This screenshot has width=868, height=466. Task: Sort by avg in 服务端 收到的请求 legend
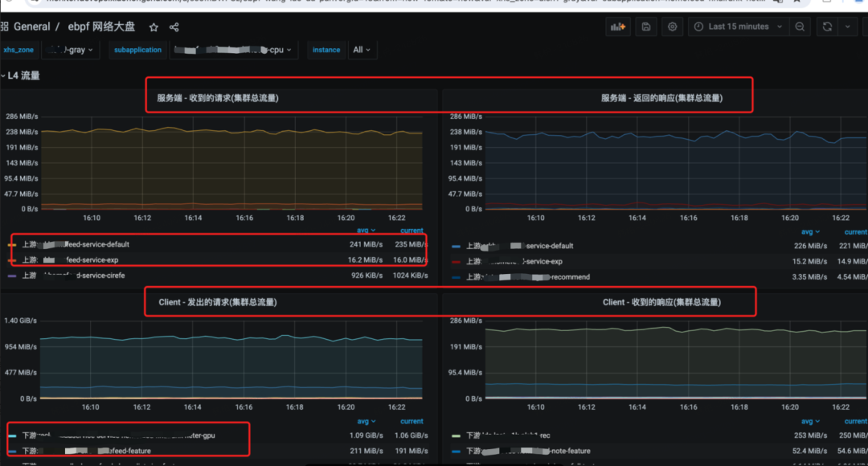(366, 231)
